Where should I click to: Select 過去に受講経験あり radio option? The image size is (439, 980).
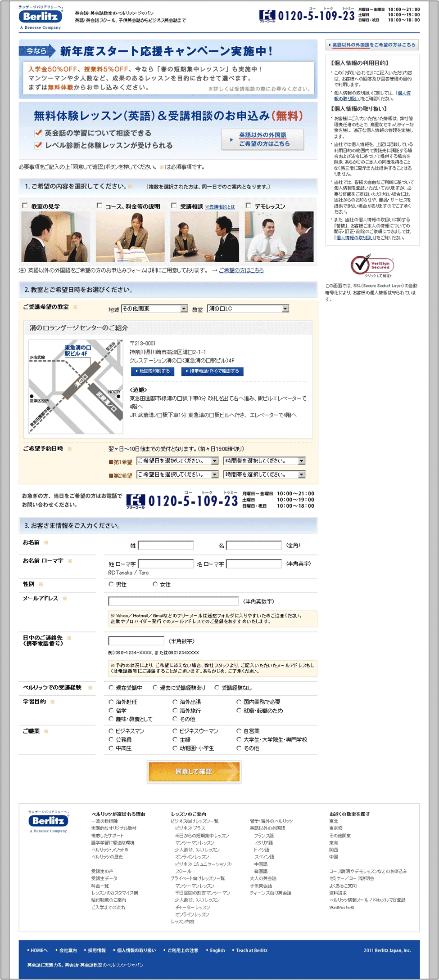[155, 687]
